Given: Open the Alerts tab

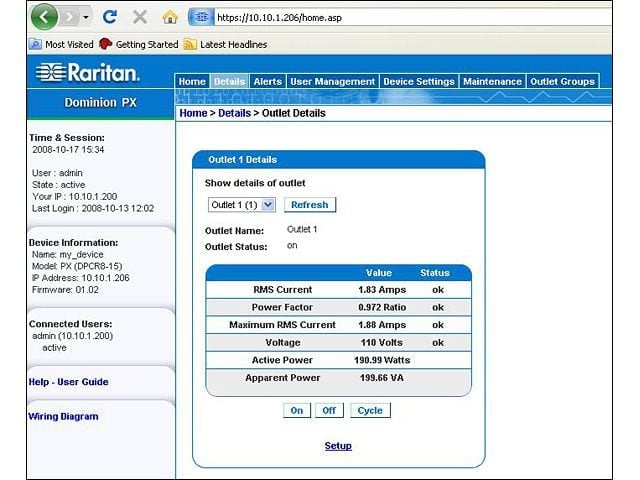Looking at the screenshot, I should 268,81.
